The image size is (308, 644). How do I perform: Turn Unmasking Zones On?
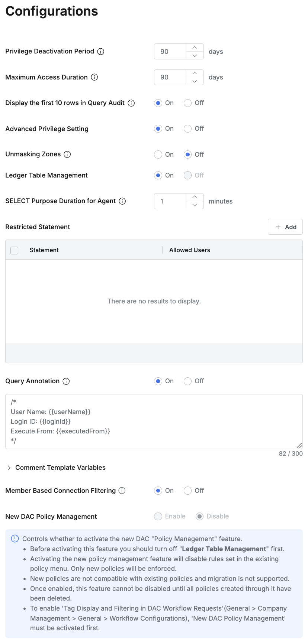pos(158,155)
